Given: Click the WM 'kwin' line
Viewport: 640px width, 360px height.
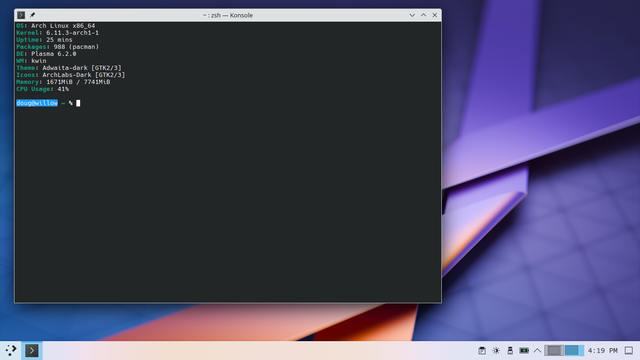Looking at the screenshot, I should tap(31, 61).
